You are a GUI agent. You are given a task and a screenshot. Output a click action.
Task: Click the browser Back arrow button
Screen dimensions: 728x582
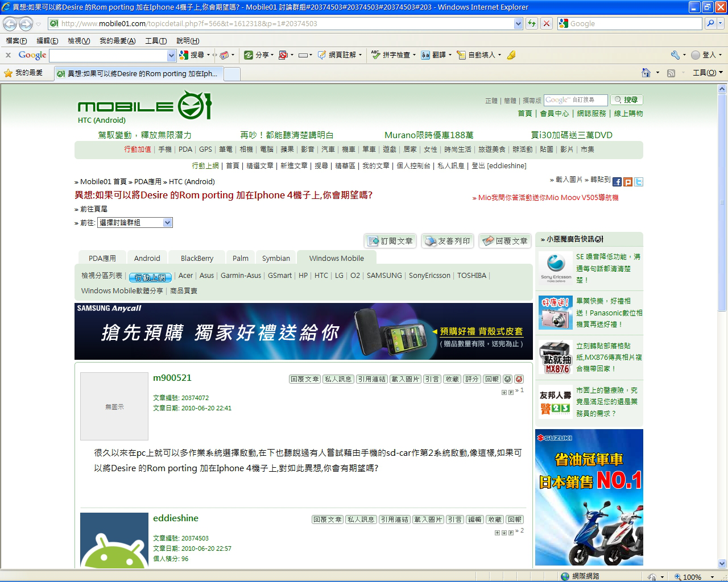[10, 24]
